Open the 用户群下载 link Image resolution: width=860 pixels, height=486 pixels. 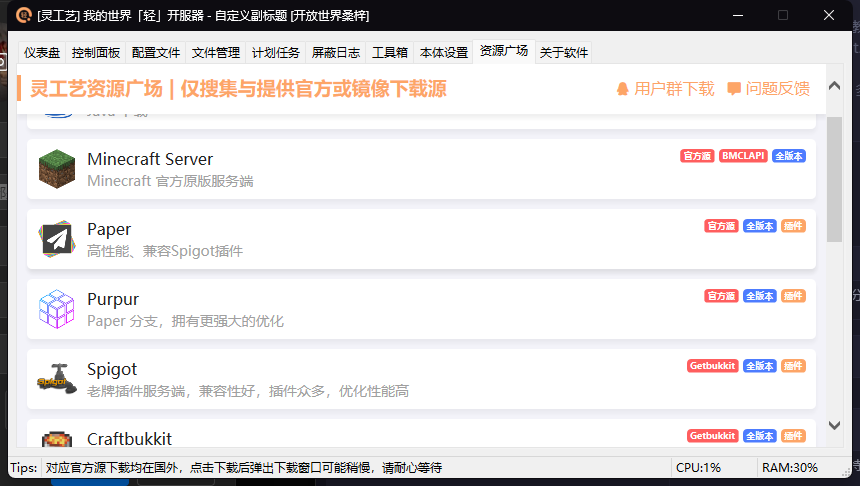point(674,89)
